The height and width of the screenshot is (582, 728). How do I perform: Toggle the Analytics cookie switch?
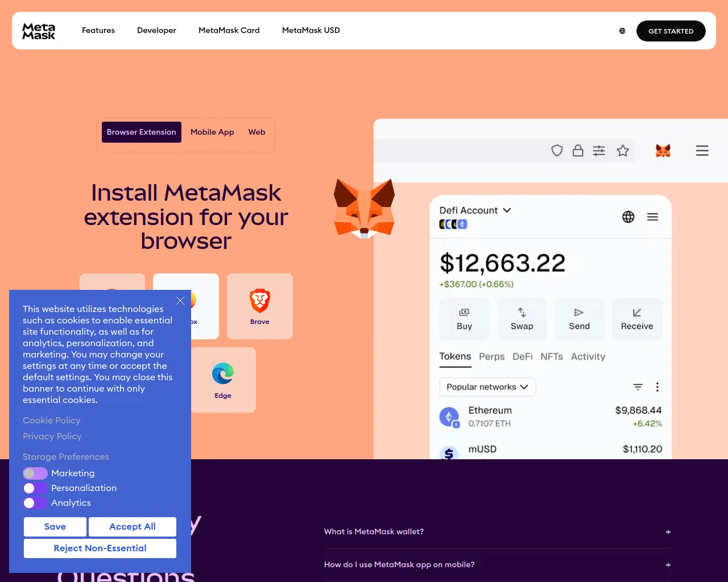35,503
